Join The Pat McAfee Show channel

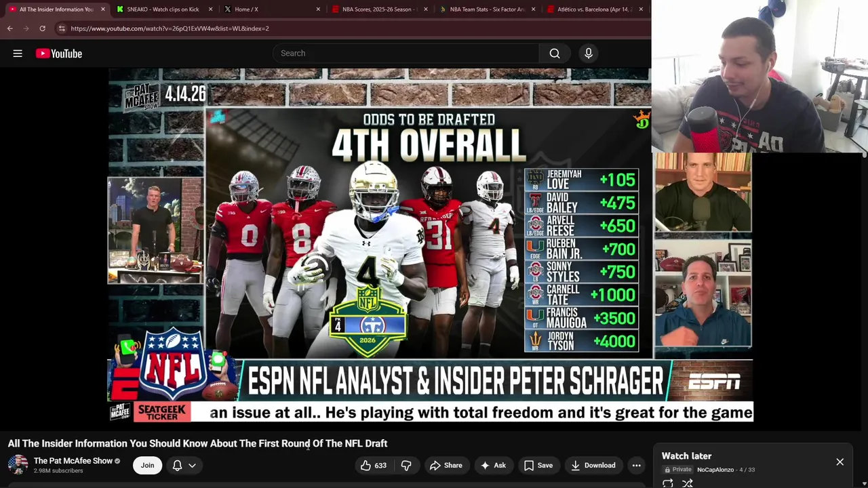tap(147, 466)
